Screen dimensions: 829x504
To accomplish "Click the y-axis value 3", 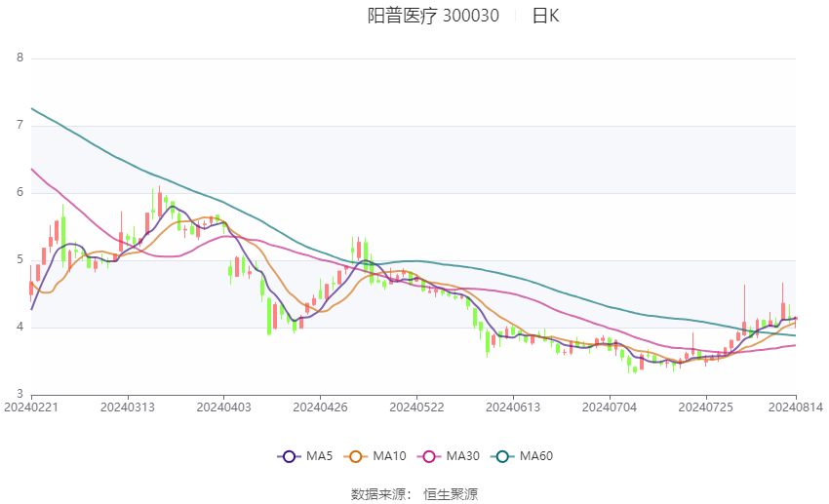I will [20, 394].
